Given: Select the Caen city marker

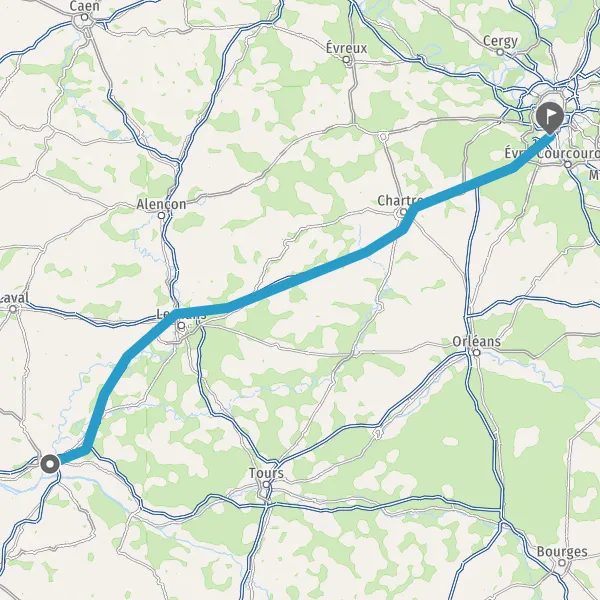Looking at the screenshot, I should (x=85, y=17).
